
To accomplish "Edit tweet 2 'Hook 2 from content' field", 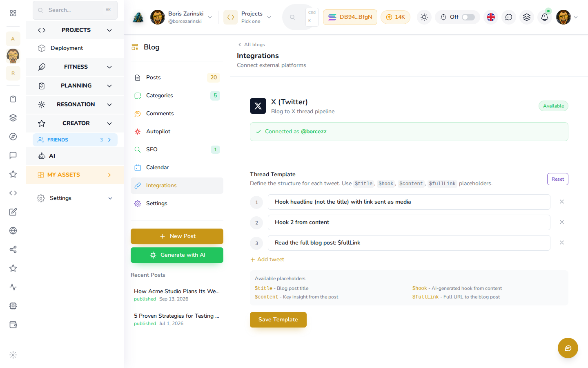I will click(x=409, y=222).
